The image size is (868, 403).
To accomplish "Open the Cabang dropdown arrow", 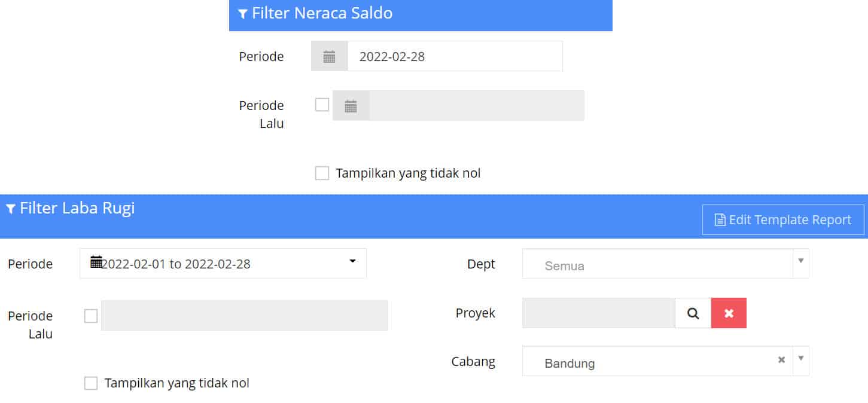I will [800, 359].
